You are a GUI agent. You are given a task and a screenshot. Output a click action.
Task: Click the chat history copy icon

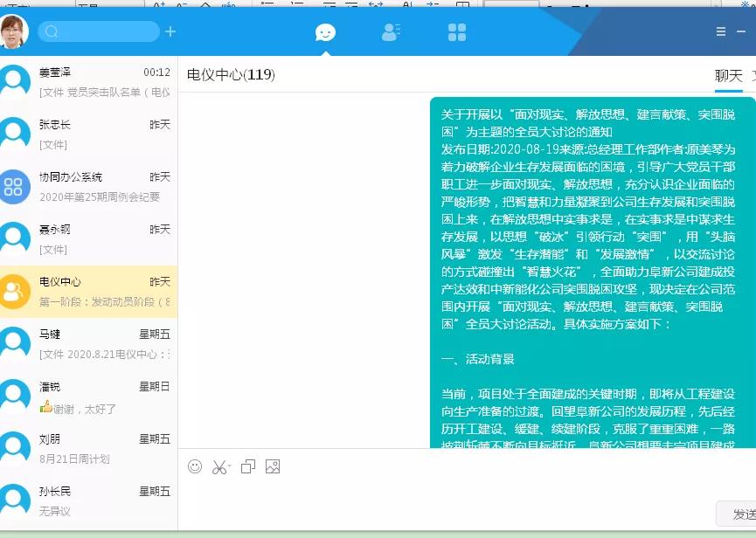pyautogui.click(x=247, y=466)
